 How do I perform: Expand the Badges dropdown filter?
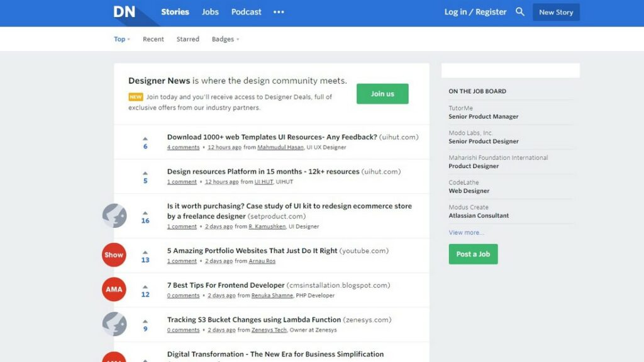[225, 39]
